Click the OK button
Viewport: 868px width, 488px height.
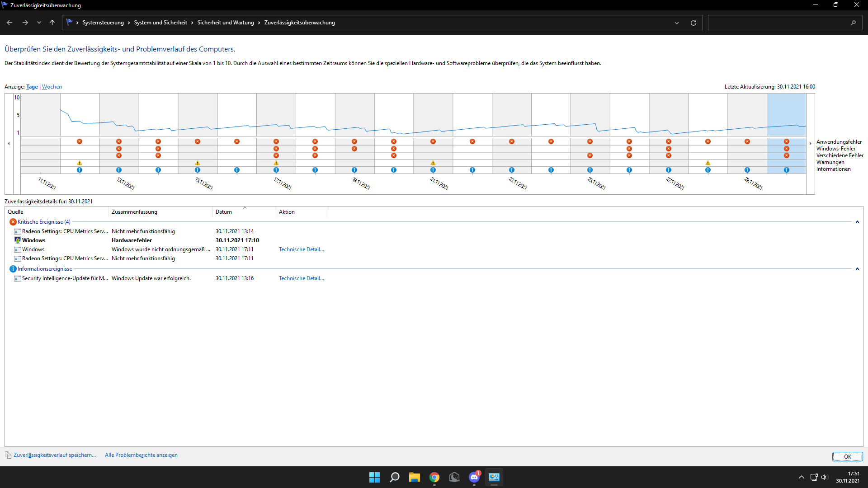pos(847,456)
